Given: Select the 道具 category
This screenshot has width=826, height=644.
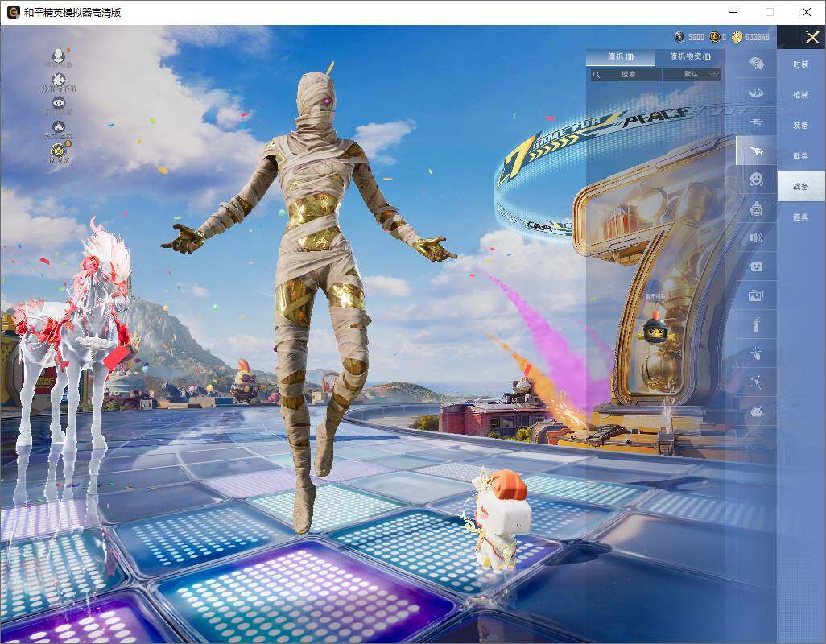Looking at the screenshot, I should coord(801,217).
